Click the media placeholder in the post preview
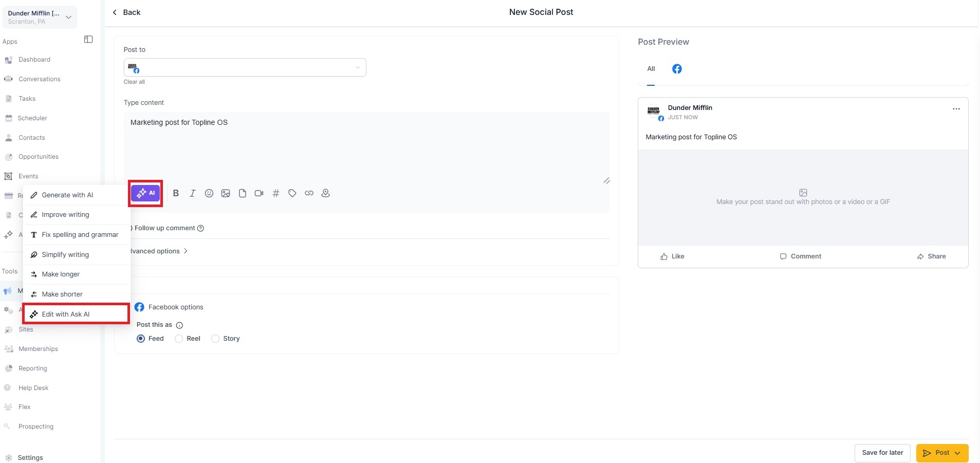Screen dimensions: 980x463 803,197
